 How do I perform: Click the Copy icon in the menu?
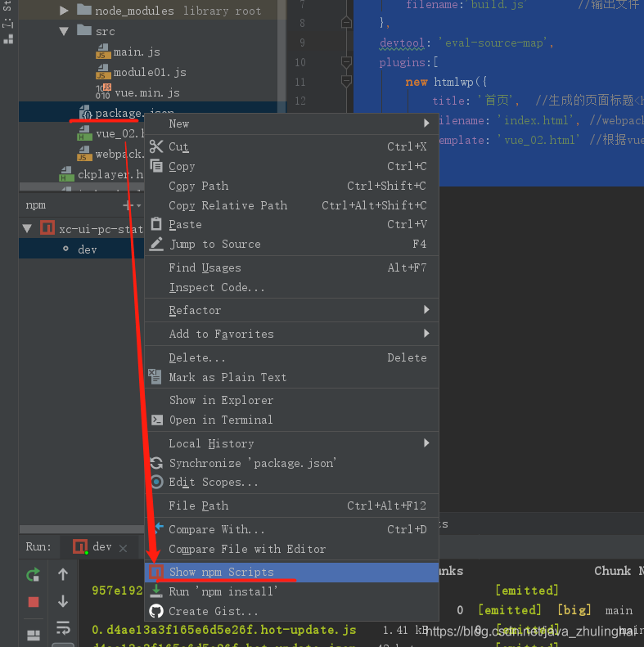(156, 166)
